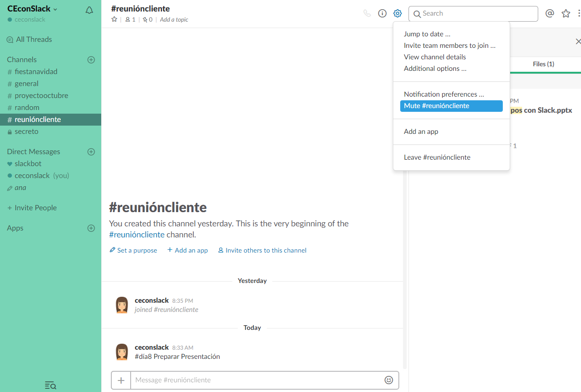581x392 pixels.
Task: Click Set a purpose link
Action: coord(133,250)
